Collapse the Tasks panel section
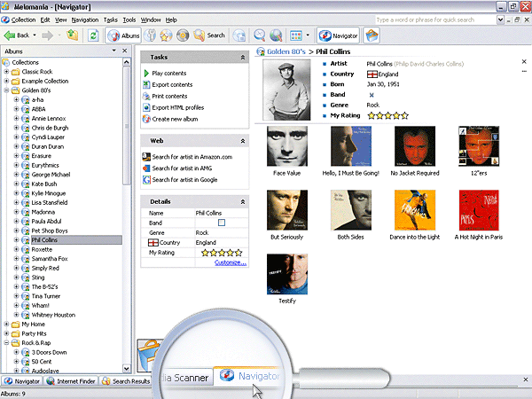Image resolution: width=532 pixels, height=399 pixels. coord(242,57)
